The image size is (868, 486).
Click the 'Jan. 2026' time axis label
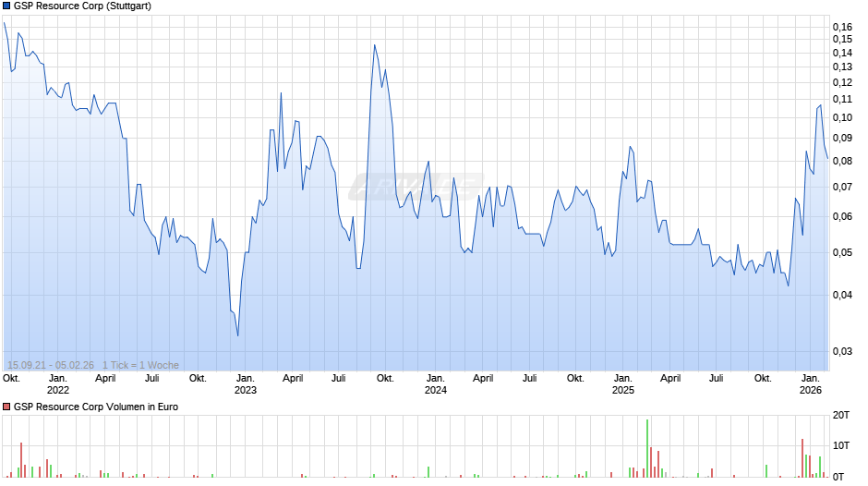811,384
